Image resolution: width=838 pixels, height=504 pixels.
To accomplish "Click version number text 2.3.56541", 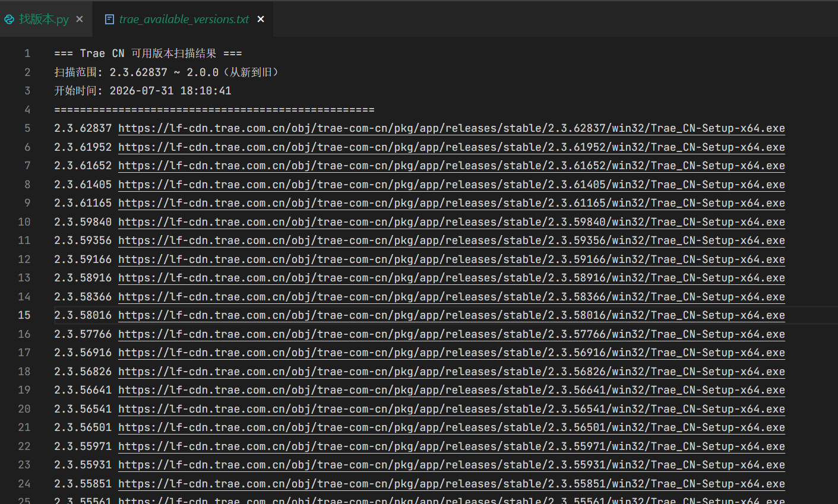I will tap(83, 409).
